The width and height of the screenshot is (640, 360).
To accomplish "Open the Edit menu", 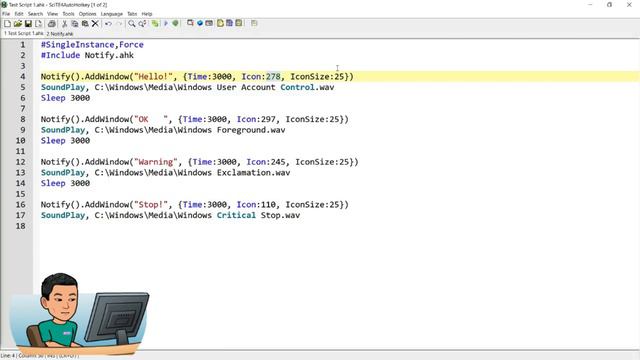I will [19, 14].
